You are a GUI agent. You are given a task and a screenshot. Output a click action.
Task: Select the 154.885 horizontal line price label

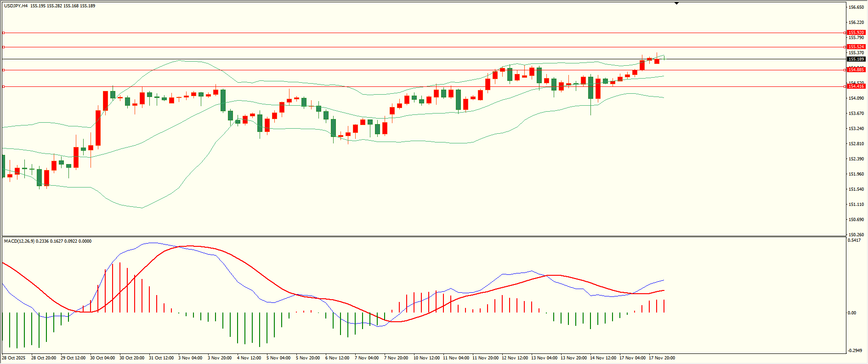856,70
